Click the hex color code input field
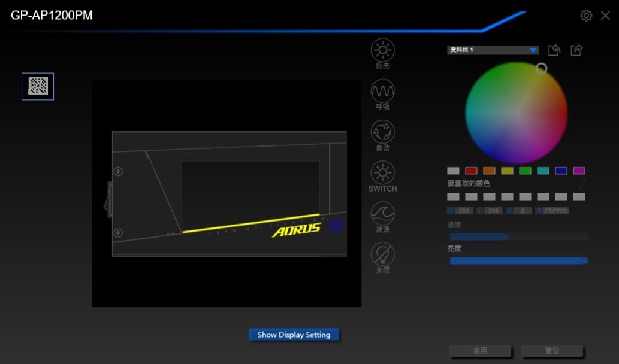Image resolution: width=619 pixels, height=364 pixels. pos(555,211)
